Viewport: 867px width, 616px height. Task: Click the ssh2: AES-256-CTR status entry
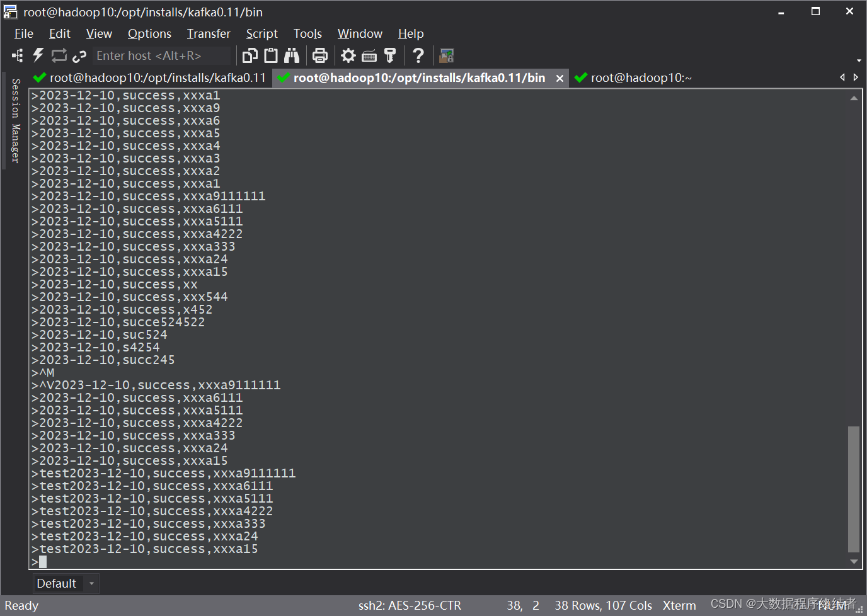pos(410,605)
